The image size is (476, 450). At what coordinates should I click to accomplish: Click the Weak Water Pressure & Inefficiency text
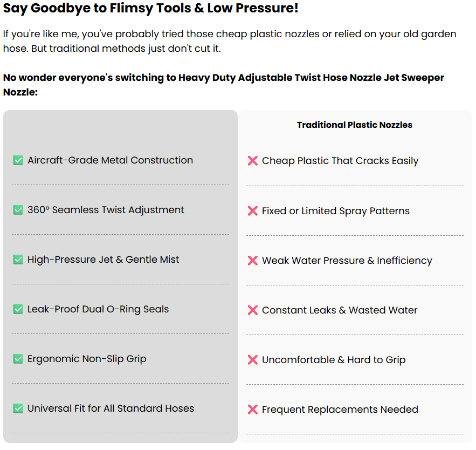347,261
